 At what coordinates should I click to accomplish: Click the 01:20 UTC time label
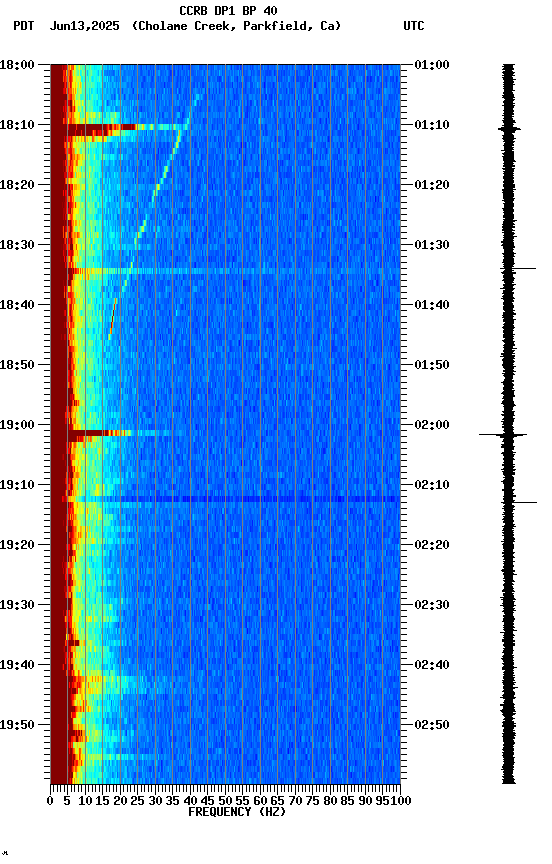coord(432,185)
